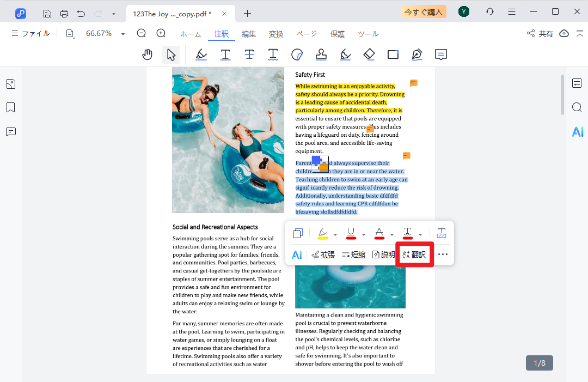Click the stamp annotation tool
This screenshot has width=588, height=382.
321,54
